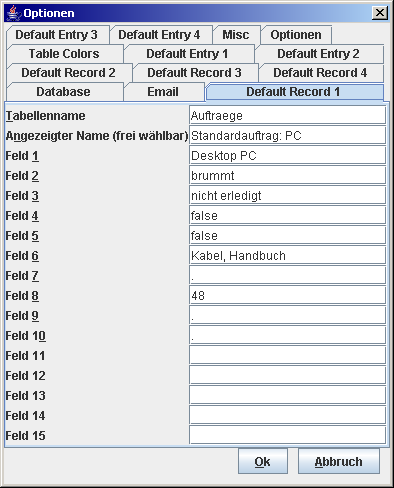394x488 pixels.
Task: Focus Feld 6 field with Kabel, Handbuch
Action: click(288, 255)
